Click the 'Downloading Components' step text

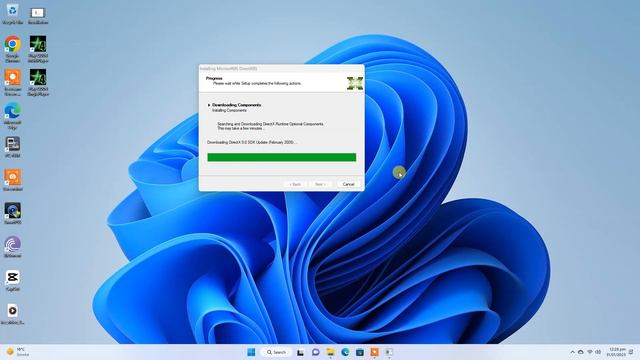tap(236, 105)
